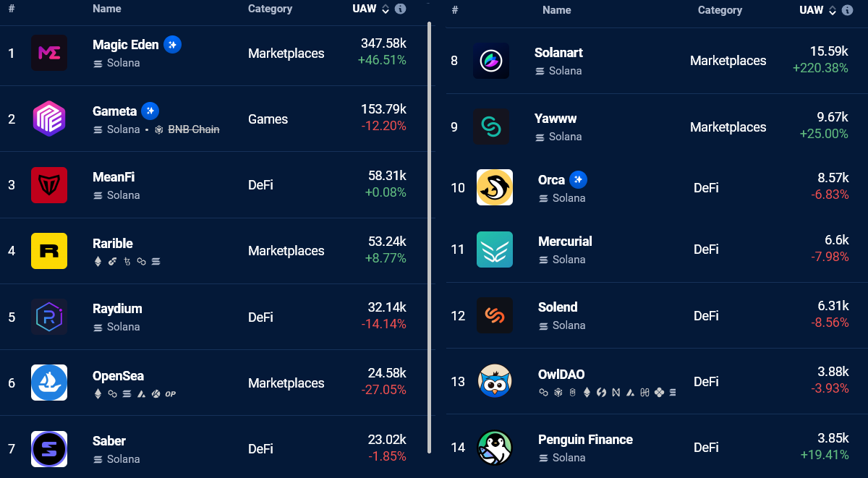Open the Solanart dapp link
This screenshot has height=478, width=868.
558,53
